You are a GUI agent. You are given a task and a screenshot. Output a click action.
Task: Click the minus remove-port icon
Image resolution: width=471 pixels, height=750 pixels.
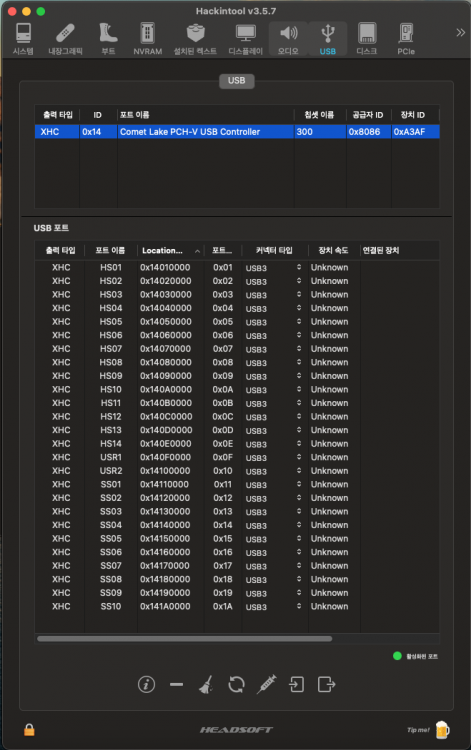pyautogui.click(x=176, y=684)
